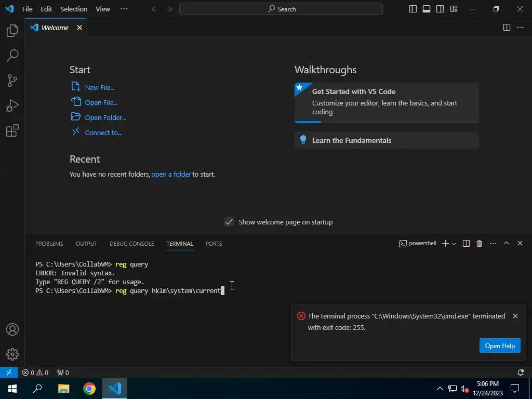This screenshot has width=532, height=399.
Task: Open the View menu
Action: 103,9
